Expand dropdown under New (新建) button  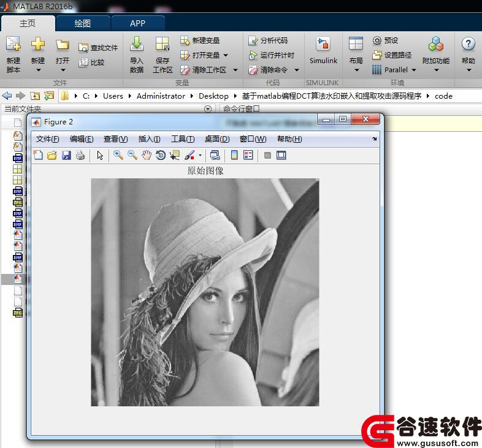tap(38, 70)
